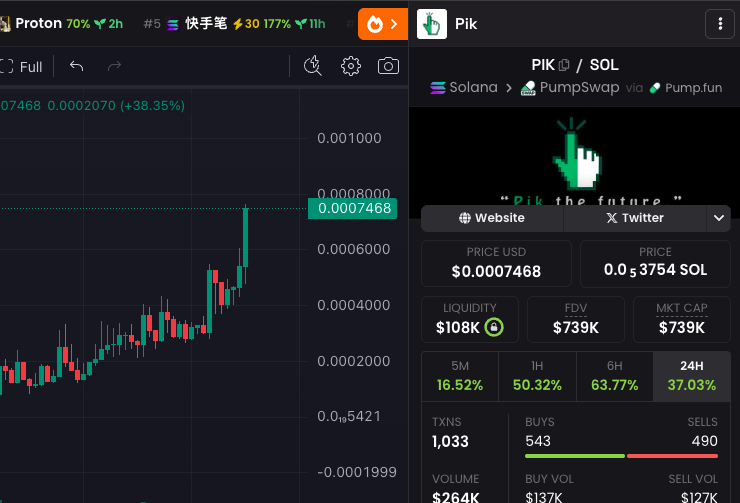Take a chart snapshot with camera icon
The width and height of the screenshot is (740, 503).
pyautogui.click(x=388, y=66)
